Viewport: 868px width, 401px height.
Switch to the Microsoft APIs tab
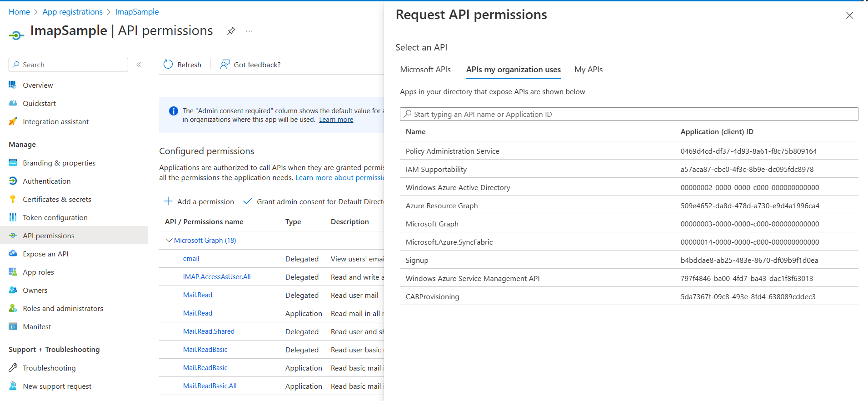tap(425, 70)
